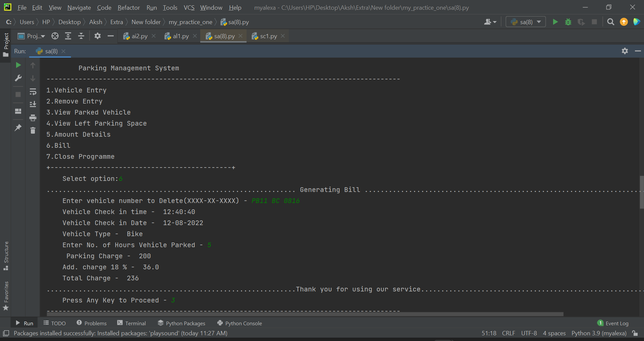Click Collapse All icon in project toolbar

pos(81,36)
